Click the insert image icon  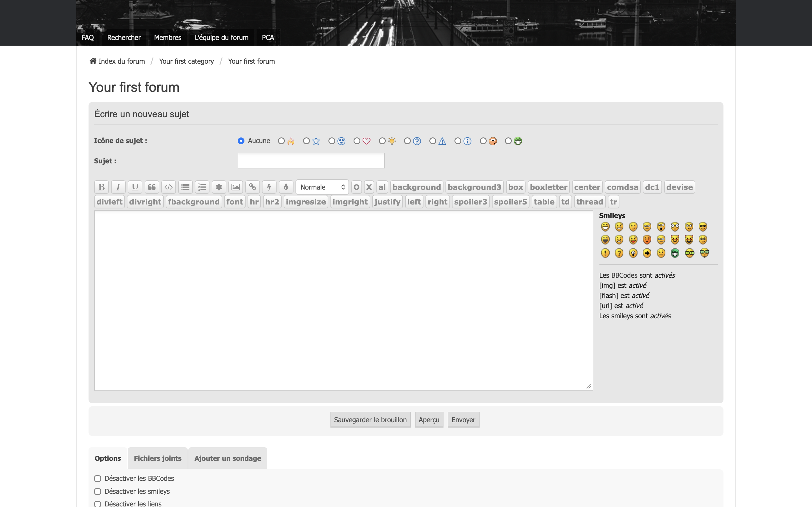click(x=235, y=187)
